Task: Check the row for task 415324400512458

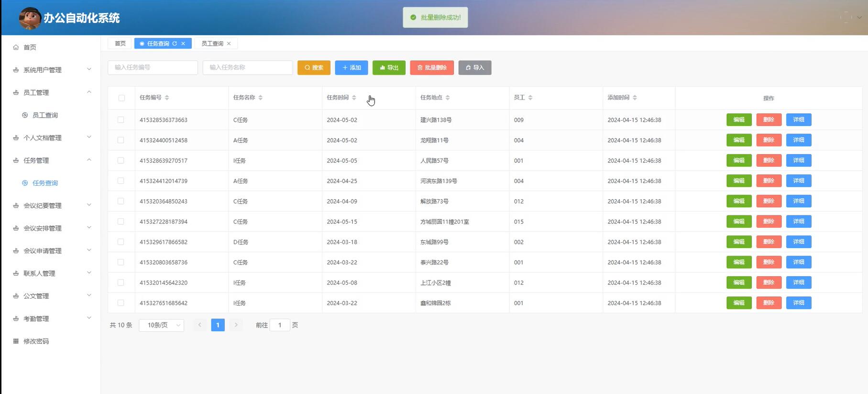Action: tap(121, 140)
